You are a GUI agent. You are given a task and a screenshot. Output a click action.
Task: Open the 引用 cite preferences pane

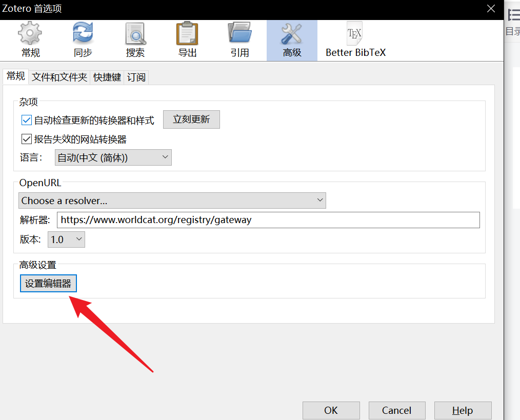[240, 41]
